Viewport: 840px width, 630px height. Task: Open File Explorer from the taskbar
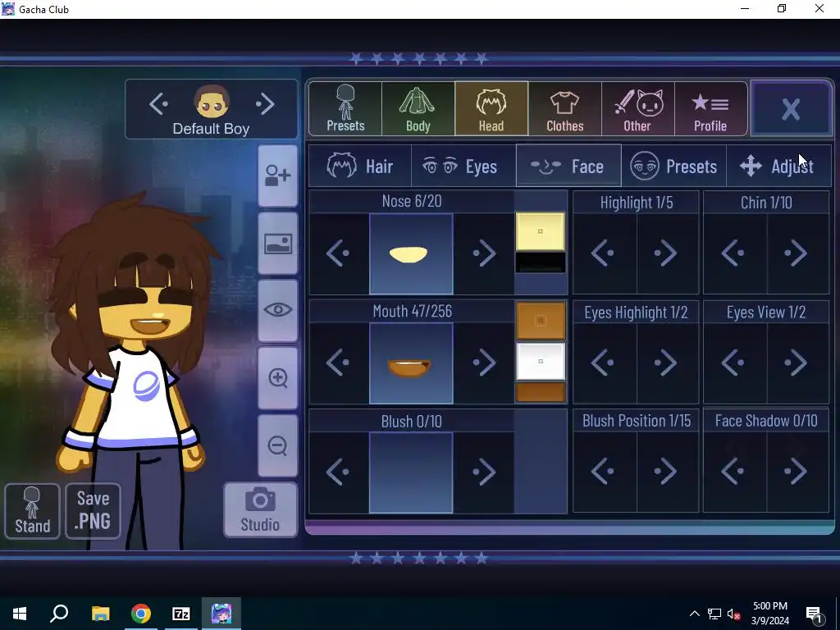point(101,614)
